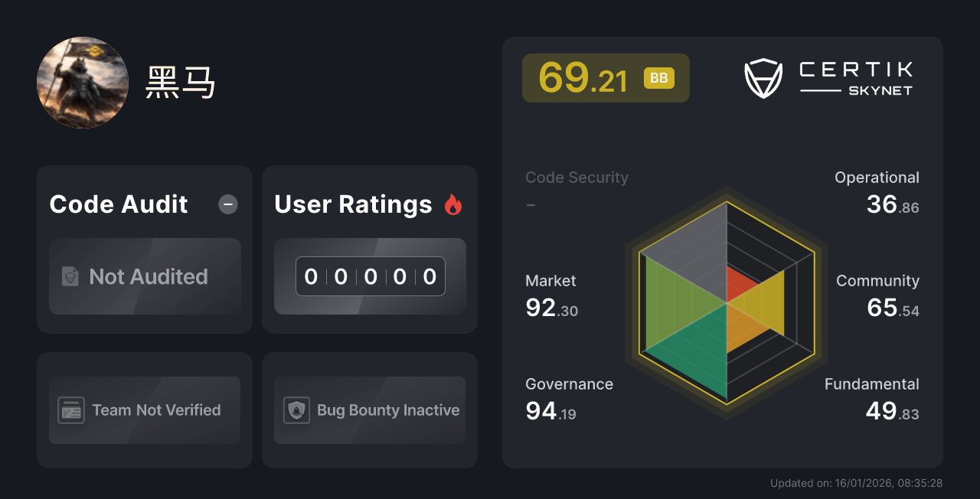980x499 pixels.
Task: Expand the Operational score details
Action: (877, 191)
